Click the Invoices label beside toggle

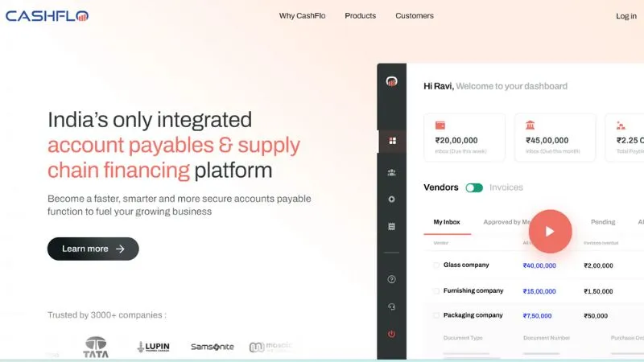pyautogui.click(x=506, y=187)
